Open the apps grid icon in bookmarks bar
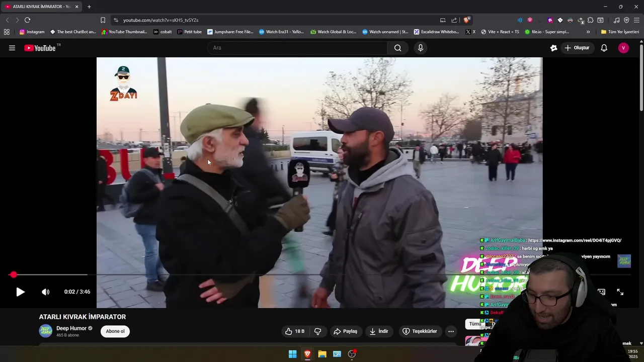Image resolution: width=644 pixels, height=362 pixels. [7, 32]
